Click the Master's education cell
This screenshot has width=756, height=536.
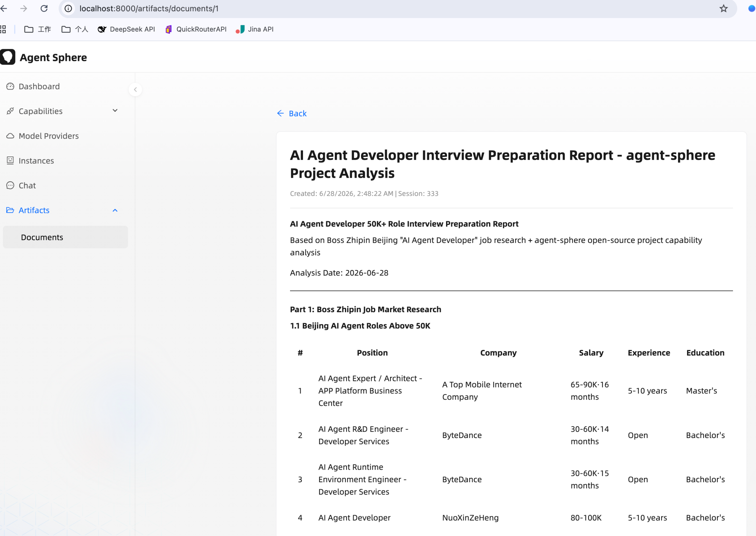(701, 391)
